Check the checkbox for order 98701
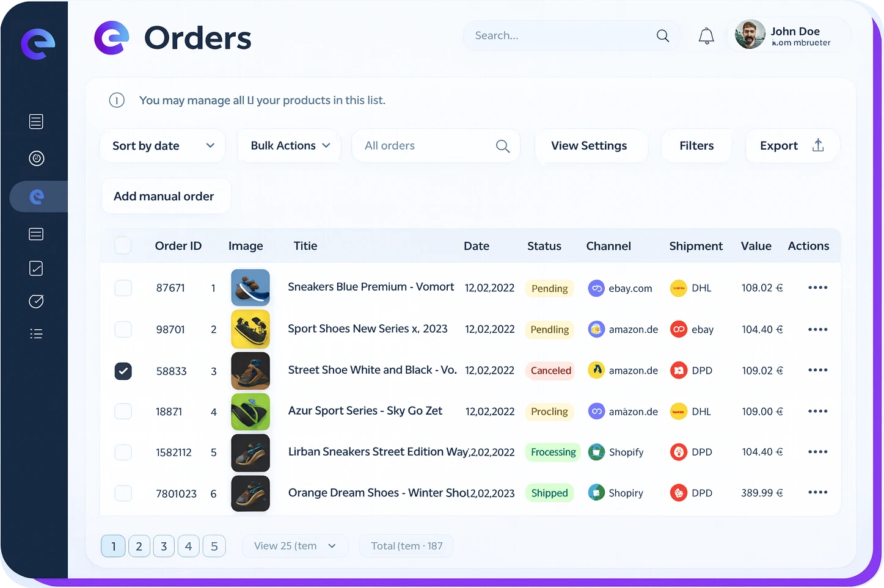Viewport: 884px width, 588px height. [123, 330]
